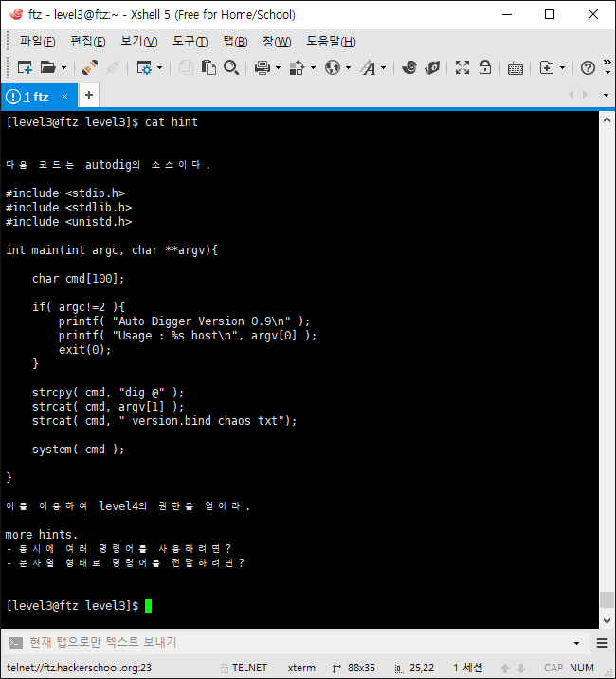Viewport: 616px width, 679px height.
Task: Click the file transfer icon
Action: [x=297, y=67]
